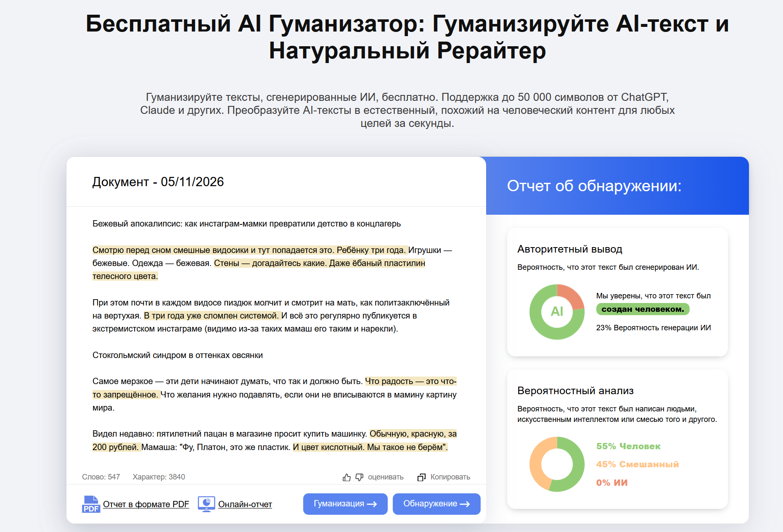Click the text 'Мы уверены, что этот текст был'
This screenshot has width=783, height=532.
[x=653, y=296]
